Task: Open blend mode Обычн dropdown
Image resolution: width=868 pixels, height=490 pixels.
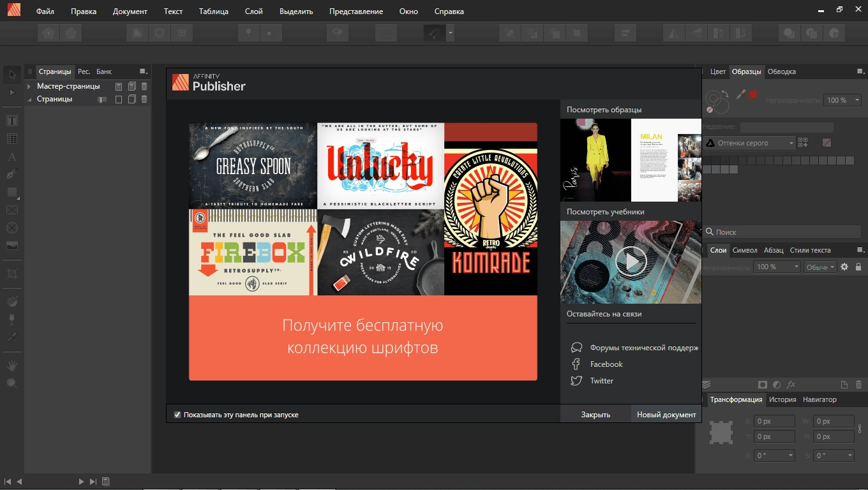Action: tap(820, 267)
